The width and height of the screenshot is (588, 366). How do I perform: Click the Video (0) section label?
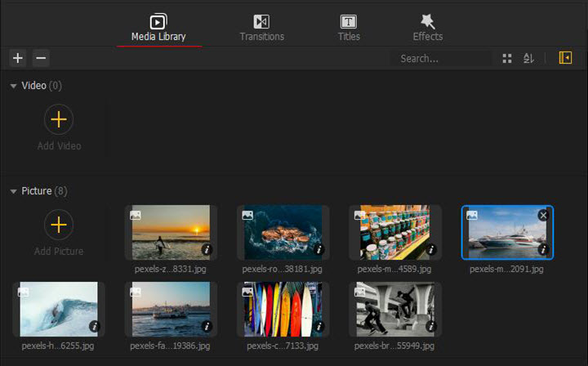pyautogui.click(x=42, y=86)
